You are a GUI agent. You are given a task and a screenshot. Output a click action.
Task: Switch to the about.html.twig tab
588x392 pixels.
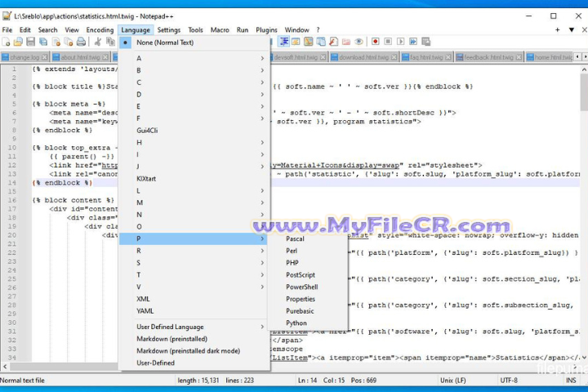[80, 57]
